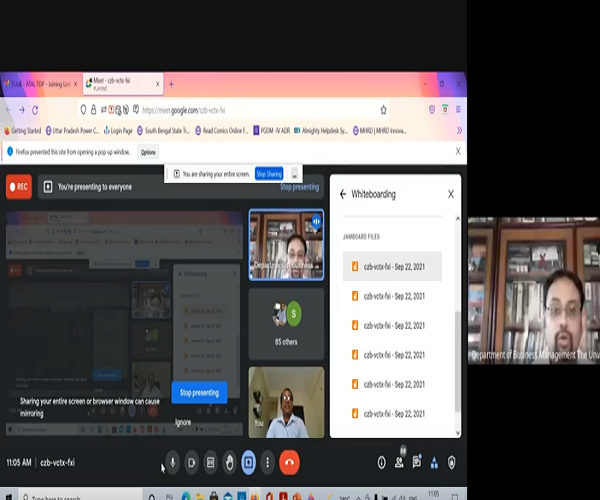Bookmark this page with star icon
This screenshot has width=600, height=500.
pyautogui.click(x=383, y=110)
